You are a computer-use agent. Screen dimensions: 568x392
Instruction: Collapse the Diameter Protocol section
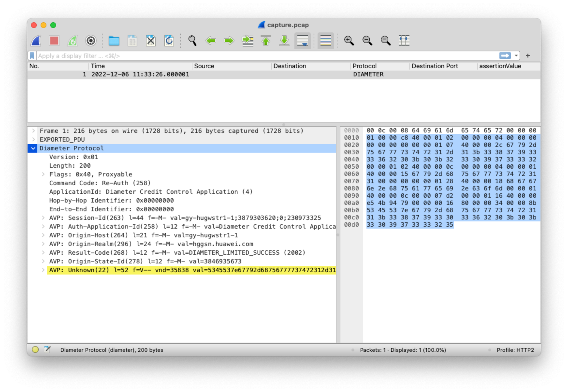[33, 148]
